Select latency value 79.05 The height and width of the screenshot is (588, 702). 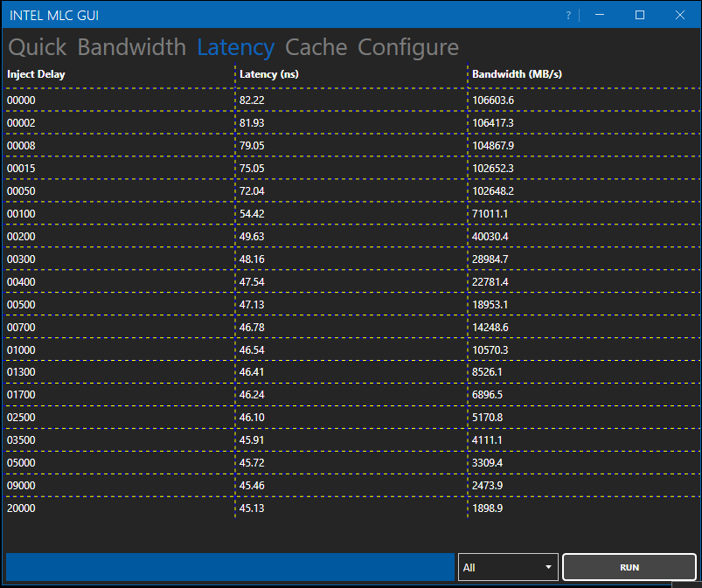(x=252, y=146)
